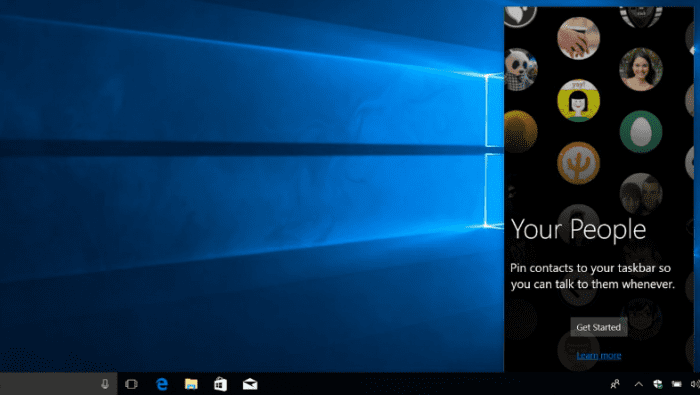Show hidden system tray icons

(639, 384)
